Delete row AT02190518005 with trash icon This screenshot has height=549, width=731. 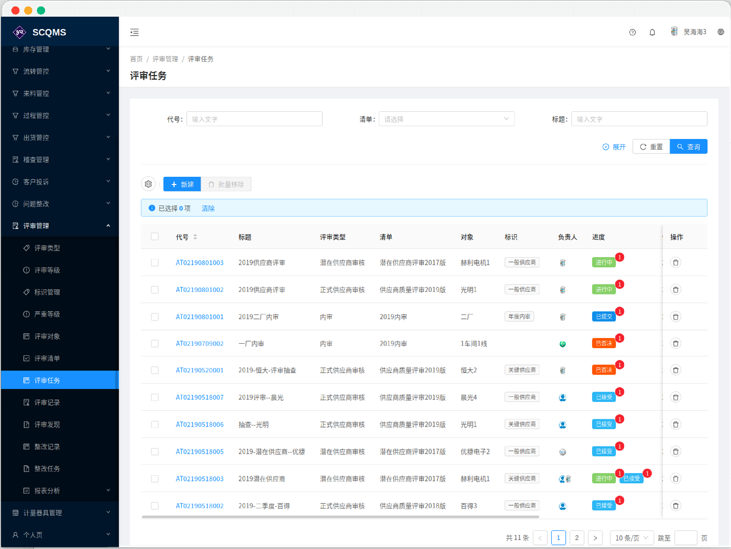[675, 452]
